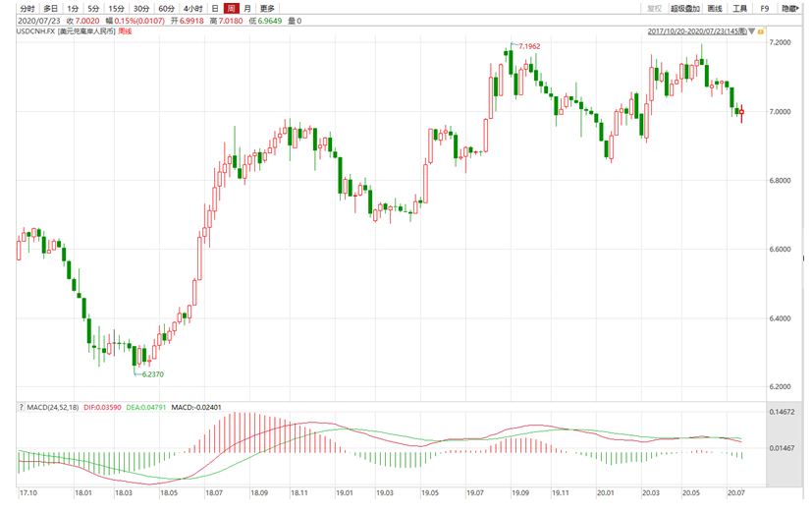This screenshot has height=514, width=812.
Task: Click the 6.2370 lowest price label
Action: click(153, 374)
